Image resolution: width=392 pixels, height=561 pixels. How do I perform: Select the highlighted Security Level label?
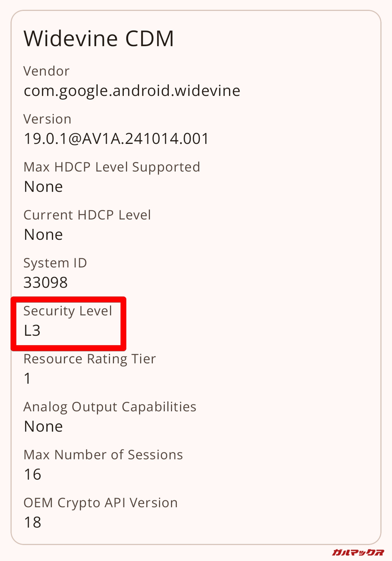(x=68, y=311)
